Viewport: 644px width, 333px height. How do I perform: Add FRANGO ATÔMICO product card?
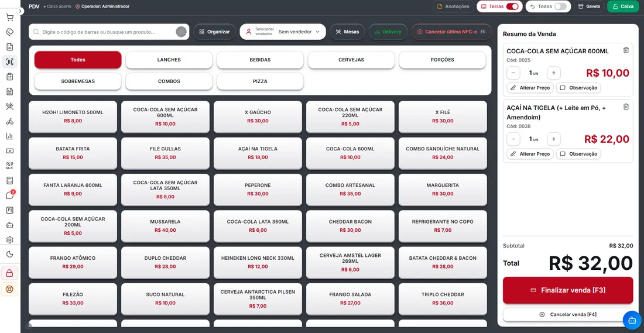click(73, 262)
